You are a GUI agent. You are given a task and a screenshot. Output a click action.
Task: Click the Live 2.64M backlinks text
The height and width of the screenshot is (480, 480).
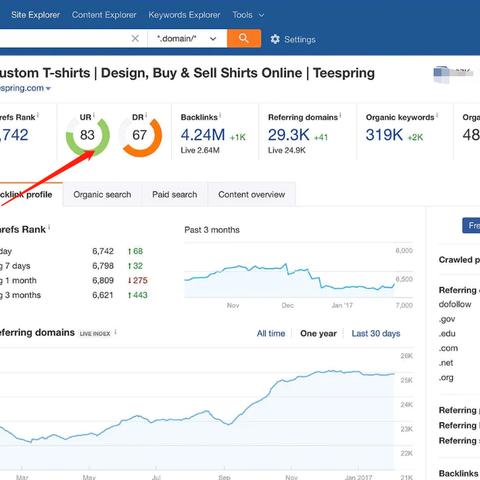[200, 150]
